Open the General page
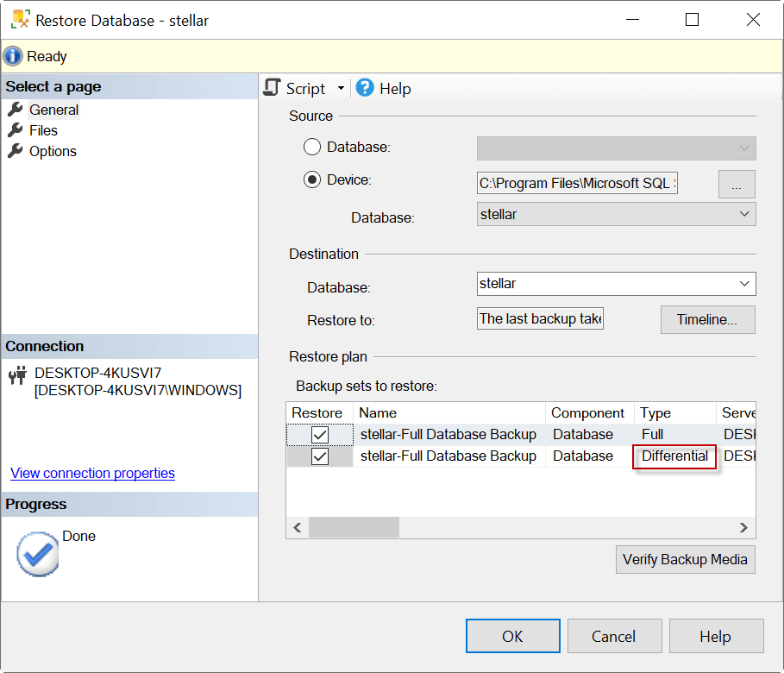The image size is (784, 673). [53, 110]
